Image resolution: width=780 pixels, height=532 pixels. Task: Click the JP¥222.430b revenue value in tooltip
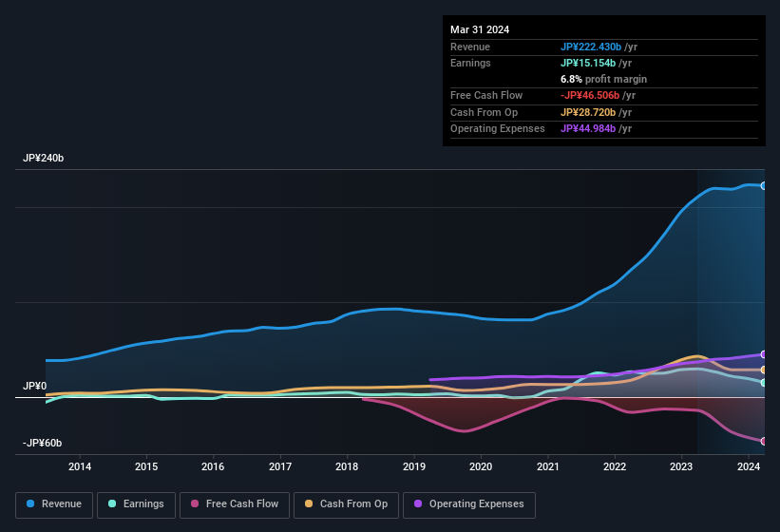click(591, 47)
